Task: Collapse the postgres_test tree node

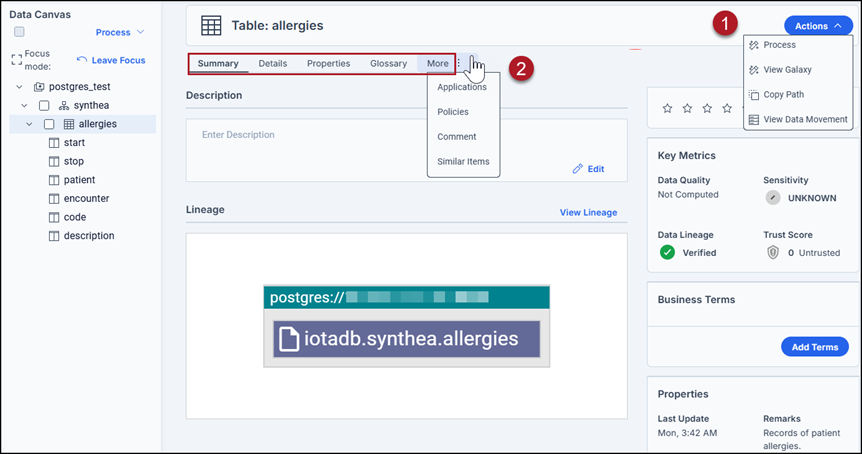Action: [x=19, y=87]
